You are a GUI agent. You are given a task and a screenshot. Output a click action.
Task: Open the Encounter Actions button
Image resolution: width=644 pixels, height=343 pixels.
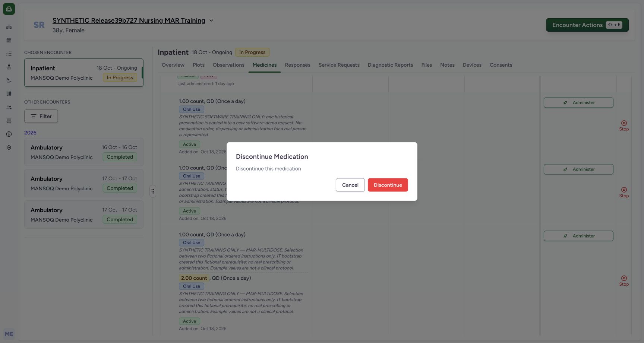[x=587, y=25]
